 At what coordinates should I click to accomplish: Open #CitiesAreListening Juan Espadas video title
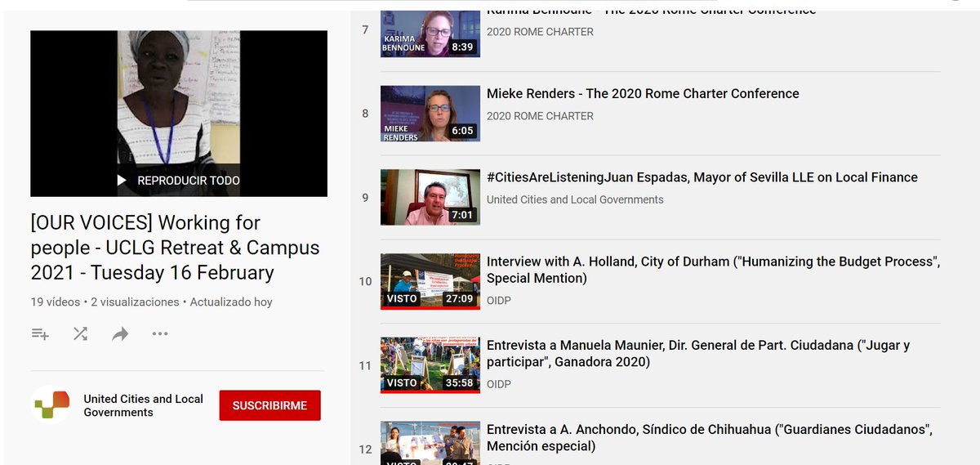[x=702, y=177]
